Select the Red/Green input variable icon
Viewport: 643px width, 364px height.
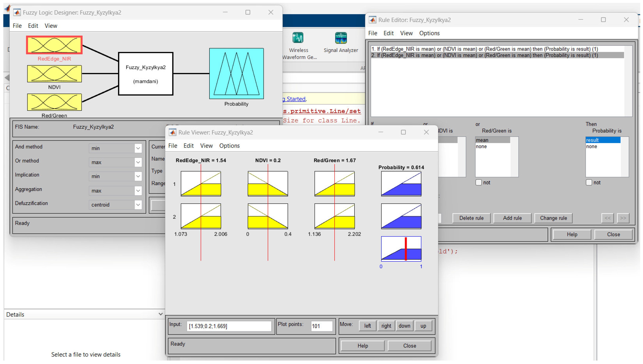click(54, 102)
